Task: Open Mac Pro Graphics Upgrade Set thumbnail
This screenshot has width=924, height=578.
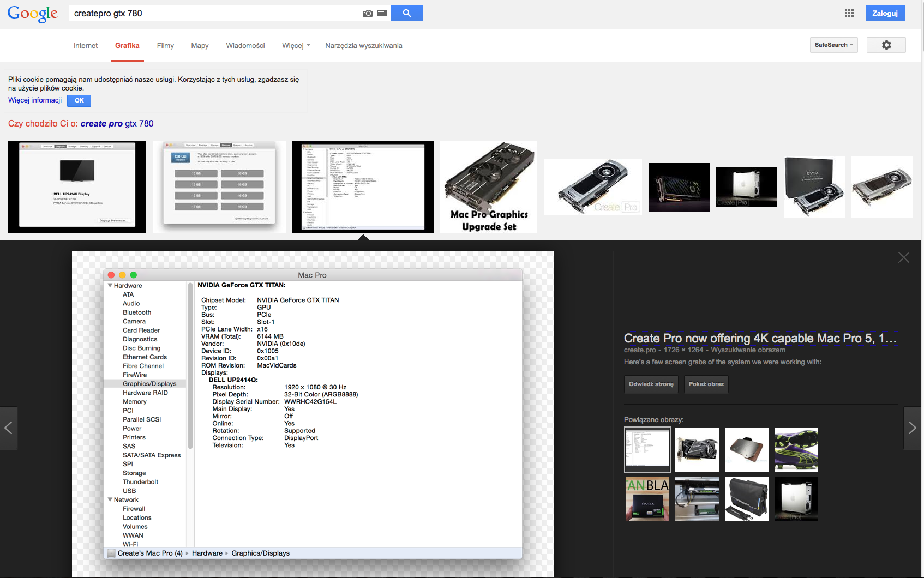Action: [489, 187]
